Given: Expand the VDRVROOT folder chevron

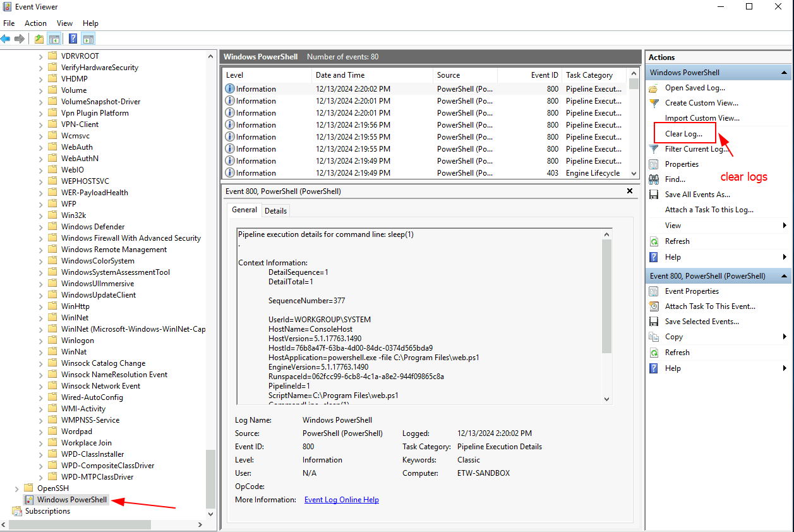Looking at the screenshot, I should [x=41, y=56].
